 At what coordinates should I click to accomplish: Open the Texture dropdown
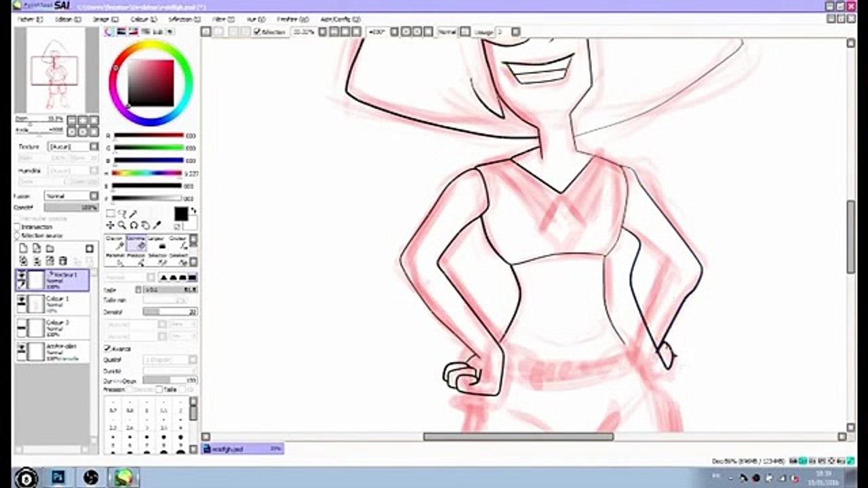[73, 146]
